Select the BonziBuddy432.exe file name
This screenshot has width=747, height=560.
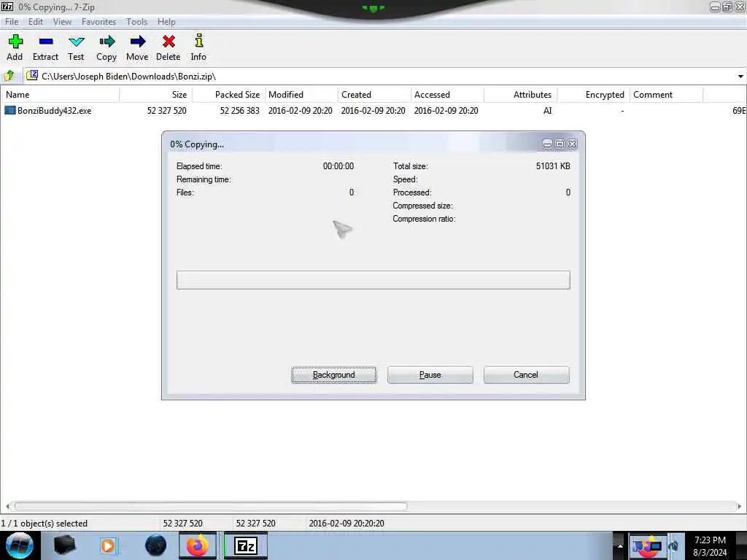tap(54, 111)
